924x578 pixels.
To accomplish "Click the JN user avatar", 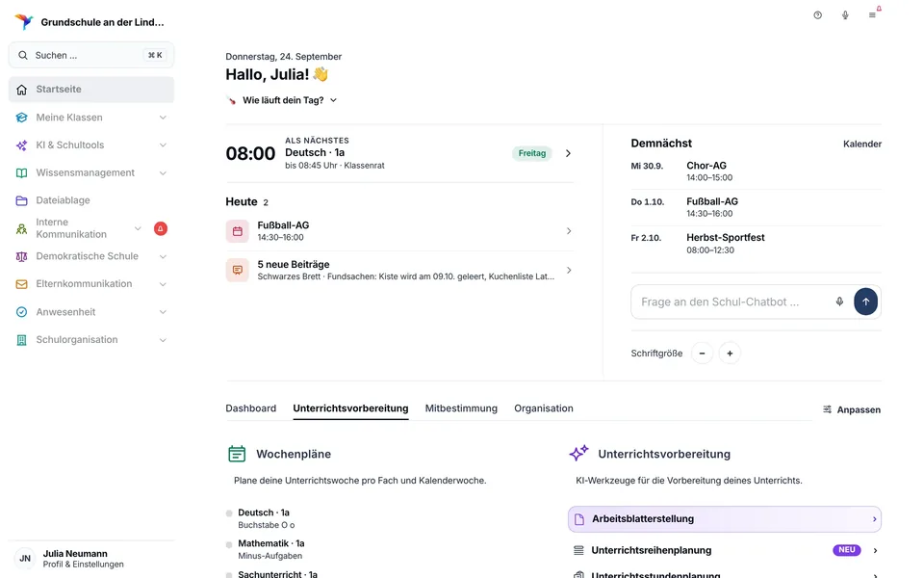I will click(x=25, y=559).
